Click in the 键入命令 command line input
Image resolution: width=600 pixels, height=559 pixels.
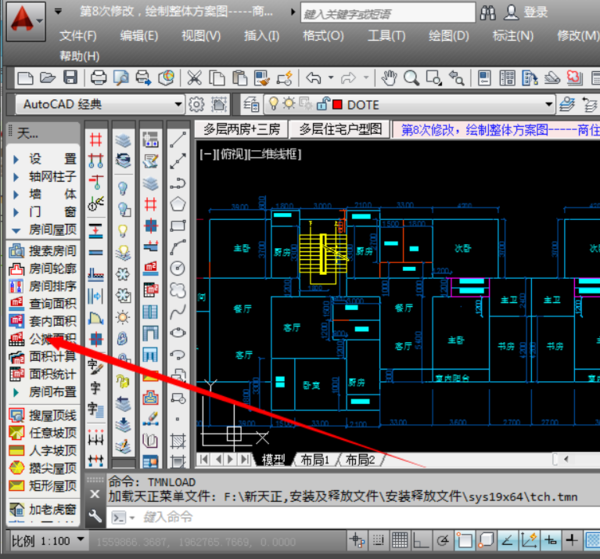coord(352,517)
